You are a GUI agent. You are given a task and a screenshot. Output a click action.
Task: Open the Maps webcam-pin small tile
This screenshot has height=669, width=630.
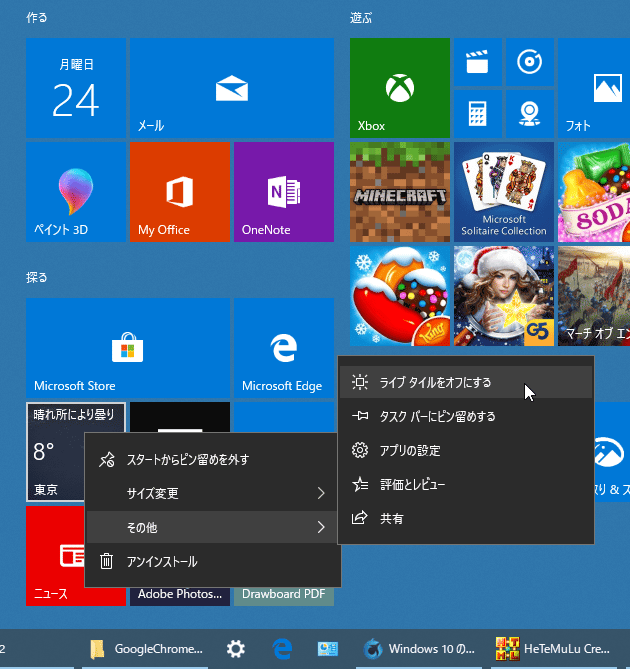pos(530,114)
